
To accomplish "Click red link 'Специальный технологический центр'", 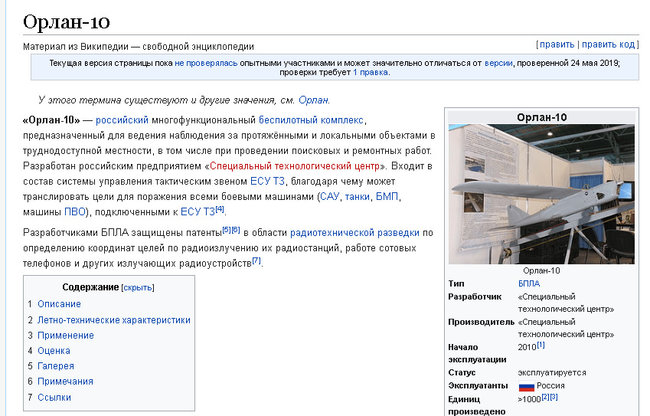I will click(x=294, y=166).
